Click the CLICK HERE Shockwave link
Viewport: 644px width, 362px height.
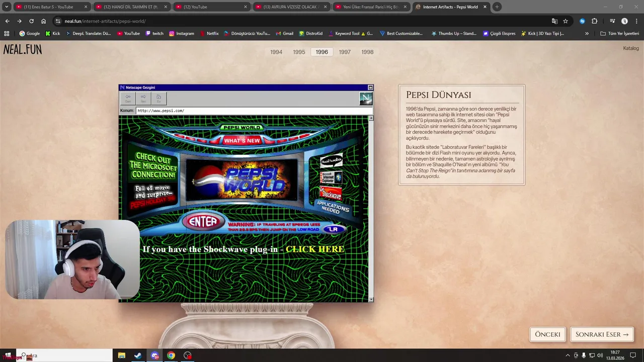[315, 249]
